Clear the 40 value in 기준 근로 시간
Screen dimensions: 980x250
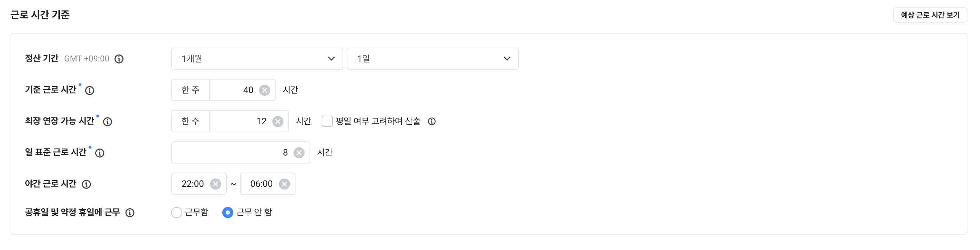[265, 90]
